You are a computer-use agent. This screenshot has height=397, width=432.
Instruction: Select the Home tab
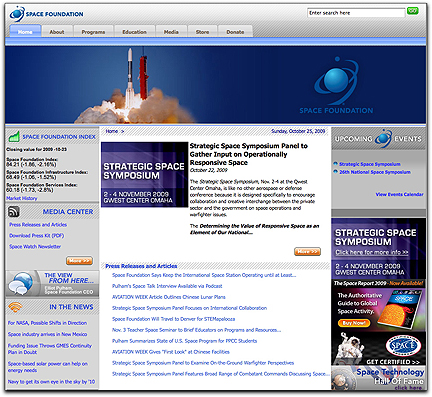[25, 31]
